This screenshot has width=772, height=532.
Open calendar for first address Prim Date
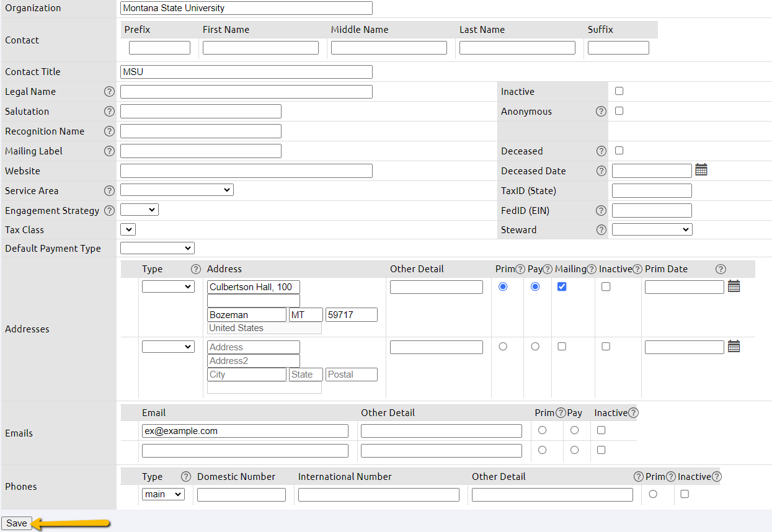click(x=734, y=286)
